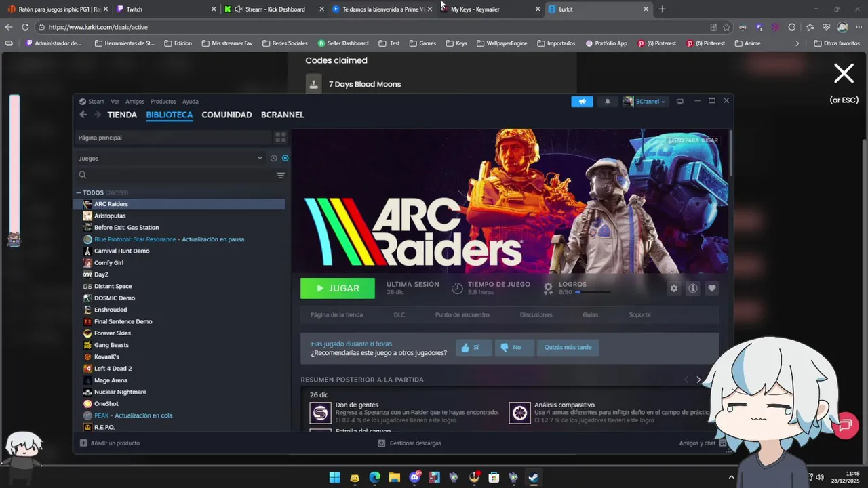Open the Steam menu
Screen dimensions: 868x488
[92, 102]
